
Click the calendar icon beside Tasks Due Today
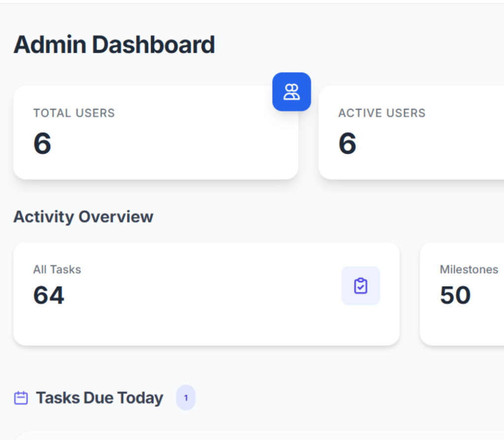(x=21, y=398)
